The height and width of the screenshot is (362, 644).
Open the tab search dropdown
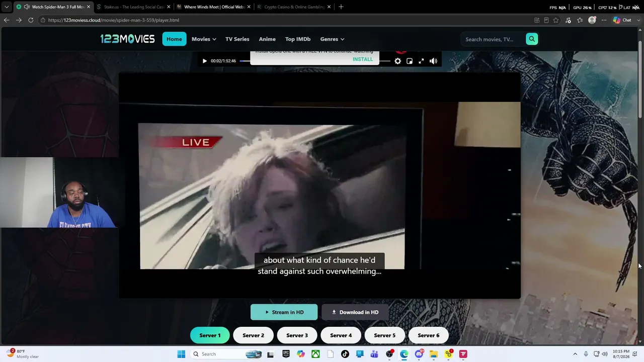click(6, 7)
